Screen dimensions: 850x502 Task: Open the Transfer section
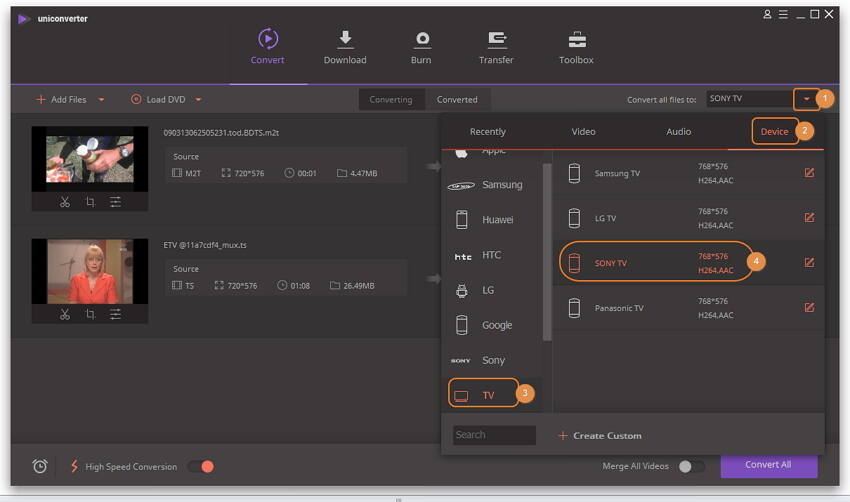(x=496, y=47)
